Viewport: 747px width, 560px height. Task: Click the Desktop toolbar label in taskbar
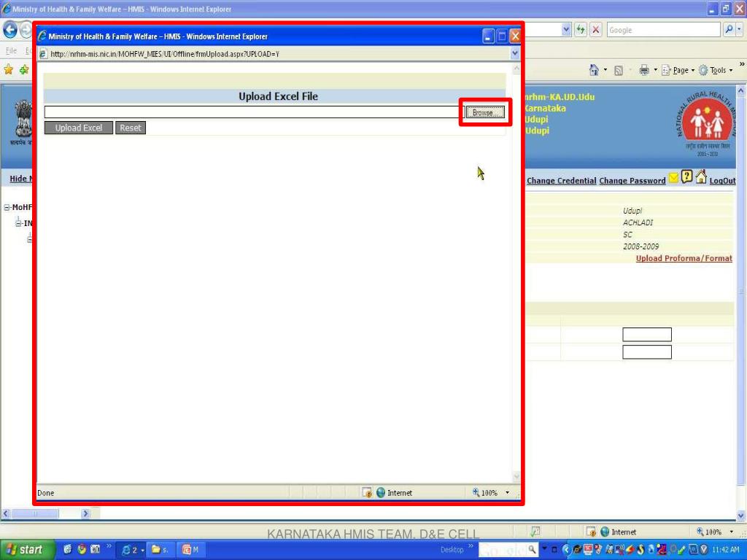pos(452,550)
